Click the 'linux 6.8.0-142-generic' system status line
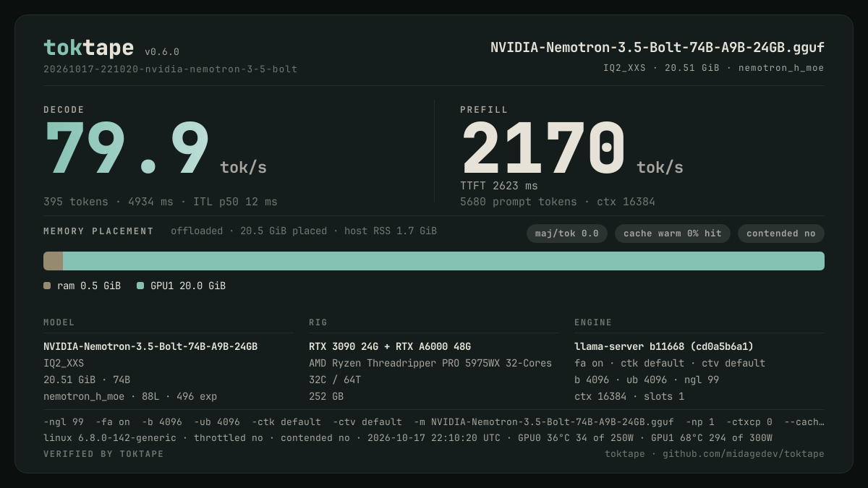Viewport: 868px width, 488px height. (x=408, y=437)
